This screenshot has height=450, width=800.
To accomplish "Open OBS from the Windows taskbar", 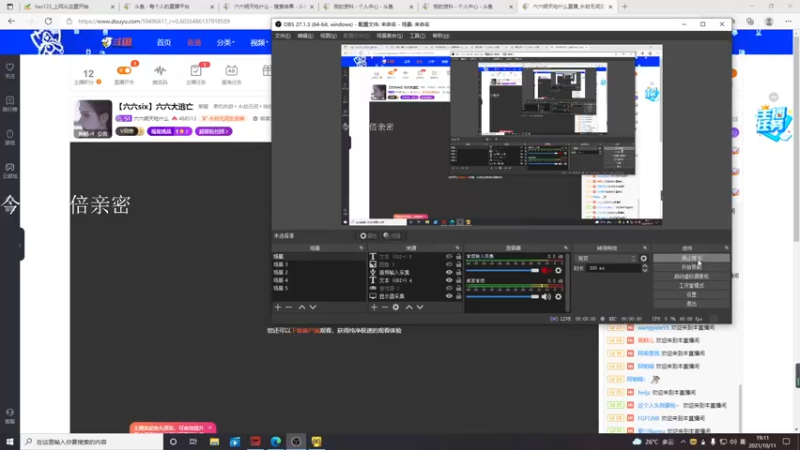I will [296, 441].
